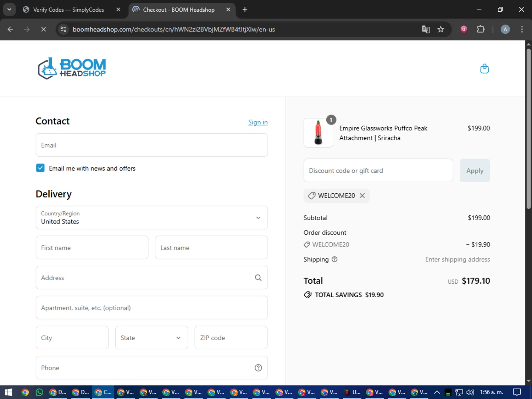Remove the WELCOME20 discount tag
Image resolution: width=532 pixels, height=399 pixels.
(362, 195)
